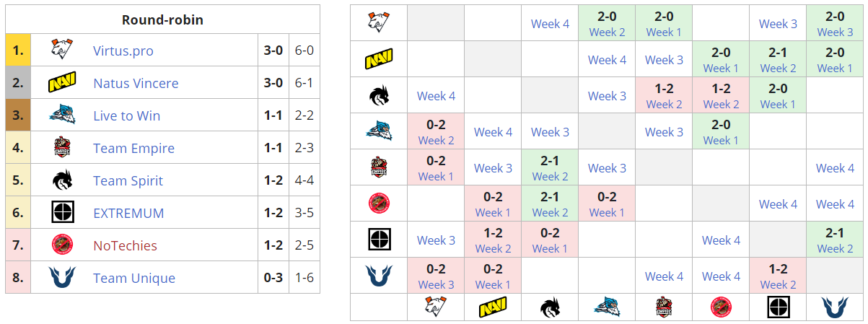Go to the Team Spirit name link
This screenshot has width=868, height=324.
pyautogui.click(x=128, y=180)
